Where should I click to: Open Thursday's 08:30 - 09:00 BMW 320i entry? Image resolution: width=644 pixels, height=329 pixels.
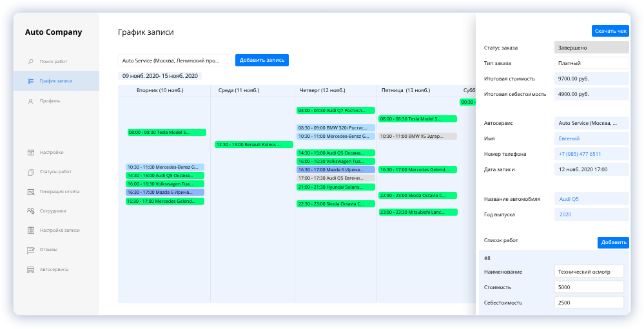pos(336,128)
